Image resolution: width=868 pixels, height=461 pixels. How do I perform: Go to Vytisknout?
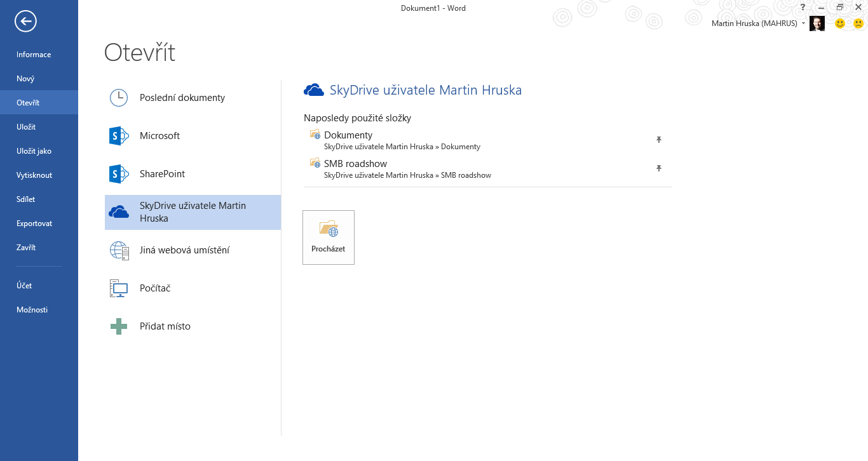point(34,175)
